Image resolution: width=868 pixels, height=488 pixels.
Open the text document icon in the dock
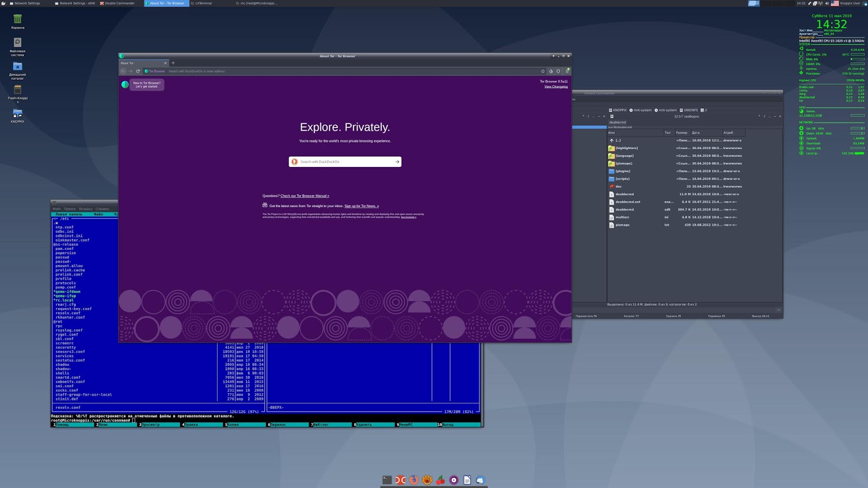click(x=467, y=480)
